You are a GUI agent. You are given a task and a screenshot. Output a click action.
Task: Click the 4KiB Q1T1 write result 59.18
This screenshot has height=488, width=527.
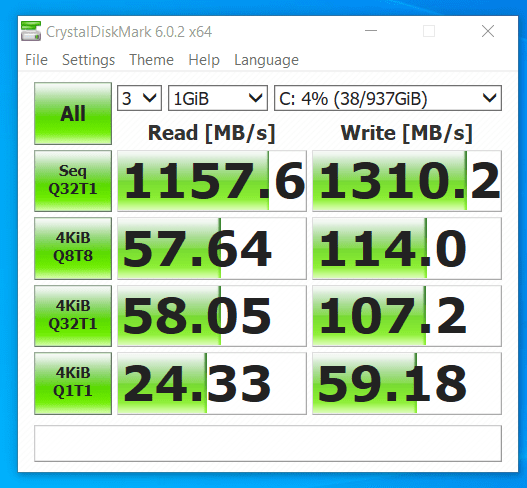click(x=407, y=383)
